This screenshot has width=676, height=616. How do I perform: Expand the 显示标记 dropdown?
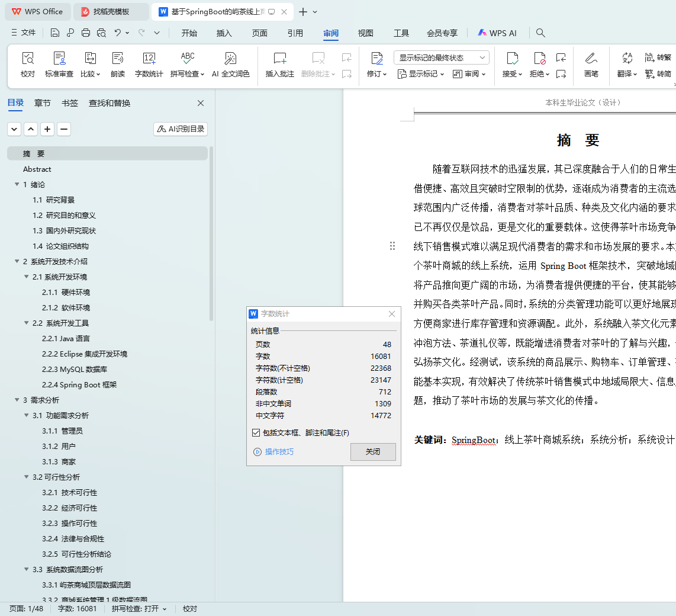(420, 74)
